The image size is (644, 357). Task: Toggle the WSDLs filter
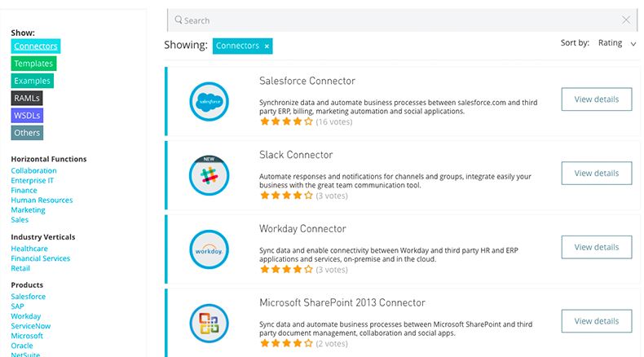[27, 115]
